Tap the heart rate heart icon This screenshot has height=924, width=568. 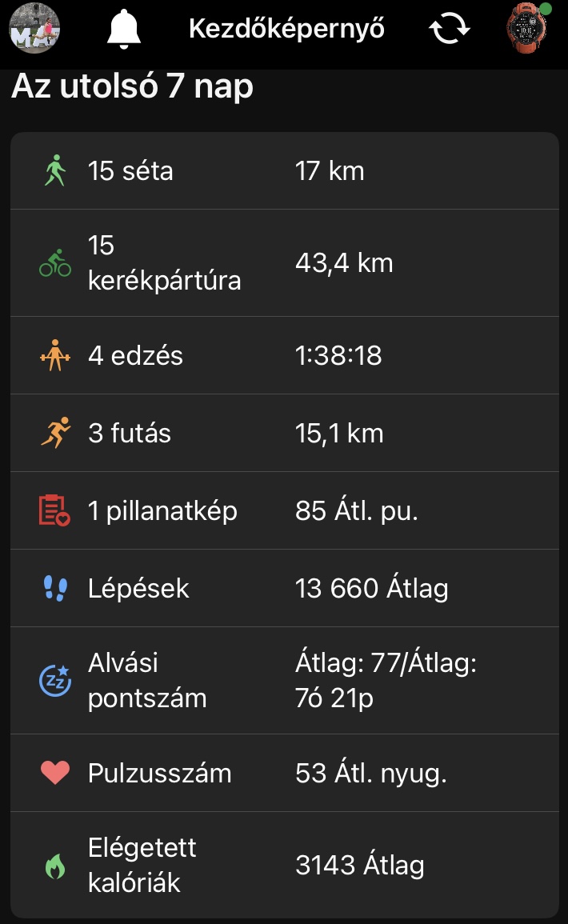tap(55, 774)
